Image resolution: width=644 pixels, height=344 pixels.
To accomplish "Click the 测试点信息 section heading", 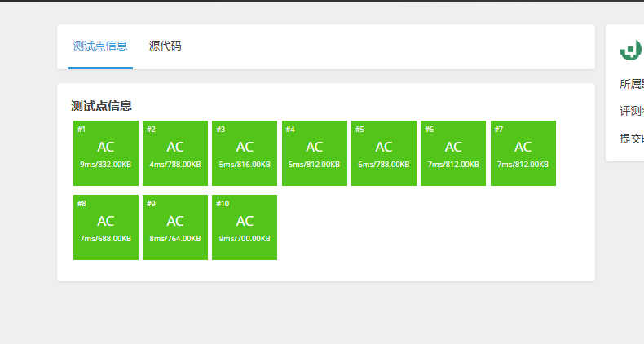I will point(101,106).
